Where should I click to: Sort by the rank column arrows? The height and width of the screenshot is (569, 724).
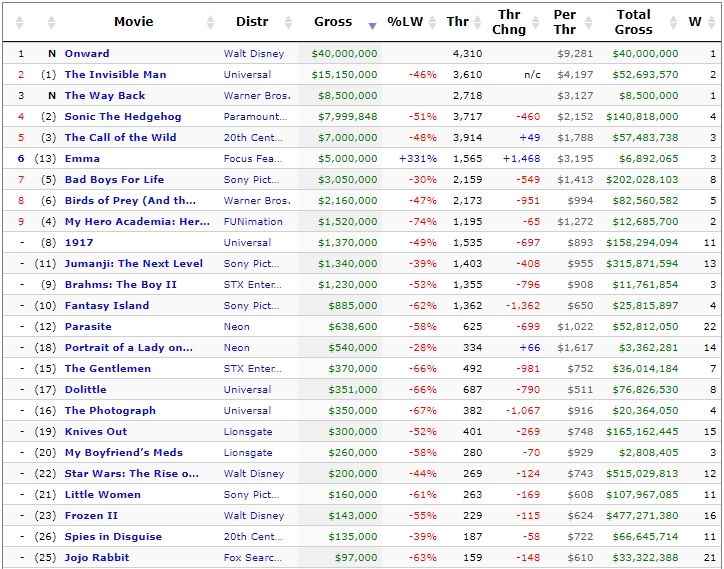tap(19, 22)
